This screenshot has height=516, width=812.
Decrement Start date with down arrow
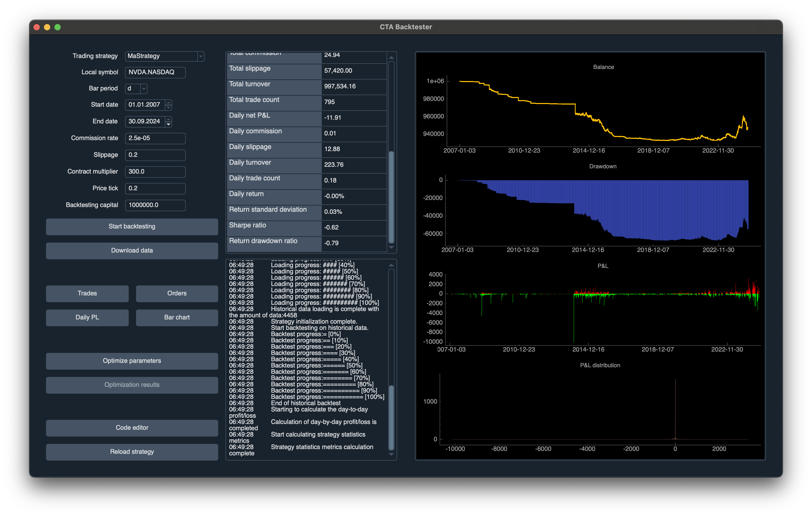168,108
